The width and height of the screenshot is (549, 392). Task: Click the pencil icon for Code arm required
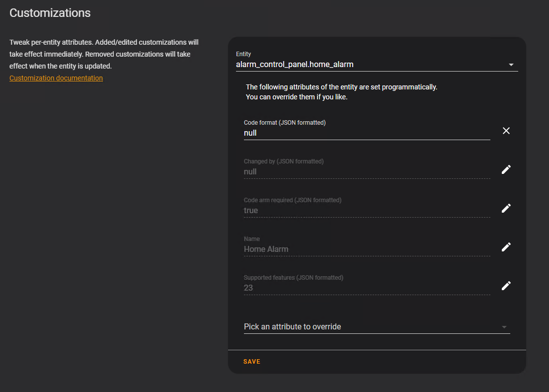pos(506,208)
